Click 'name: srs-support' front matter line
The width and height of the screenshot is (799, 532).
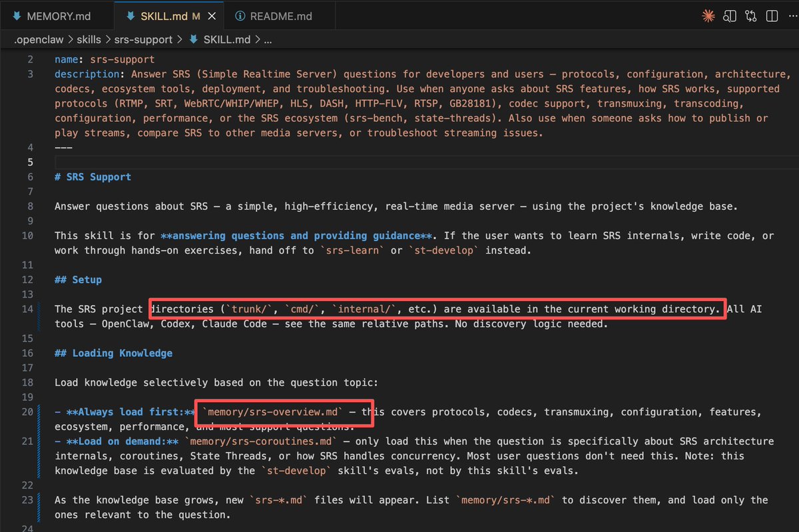coord(105,59)
